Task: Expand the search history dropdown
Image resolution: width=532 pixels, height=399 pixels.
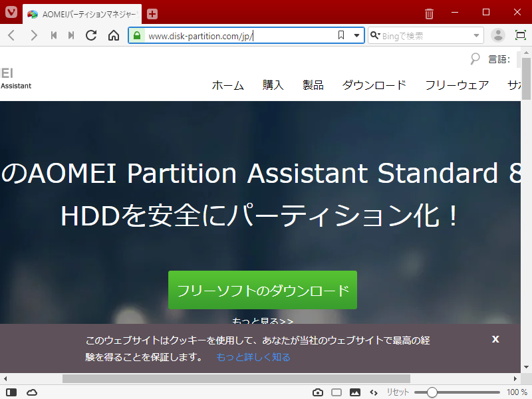Action: click(476, 36)
